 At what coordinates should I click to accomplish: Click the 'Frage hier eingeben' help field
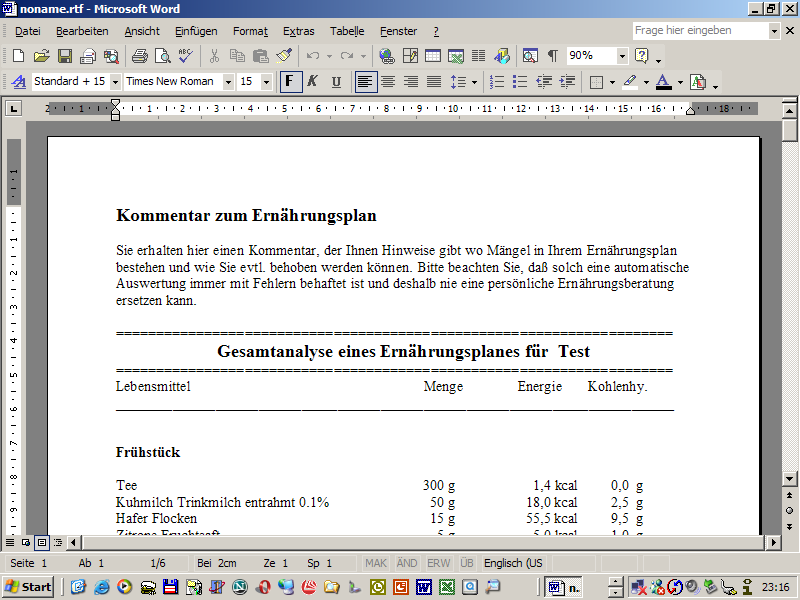pyautogui.click(x=700, y=31)
